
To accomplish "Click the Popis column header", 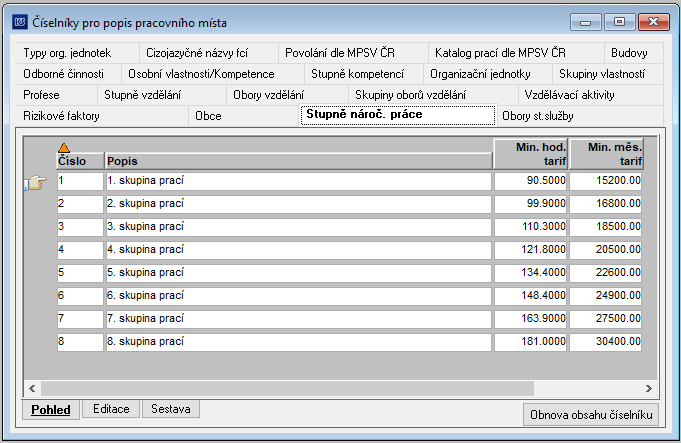I will (x=299, y=161).
